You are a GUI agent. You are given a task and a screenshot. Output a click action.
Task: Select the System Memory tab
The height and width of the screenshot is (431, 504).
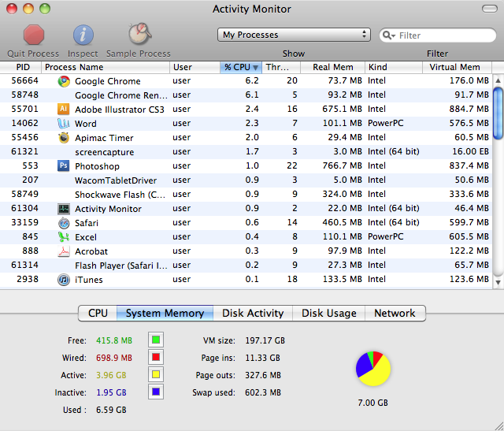point(165,313)
